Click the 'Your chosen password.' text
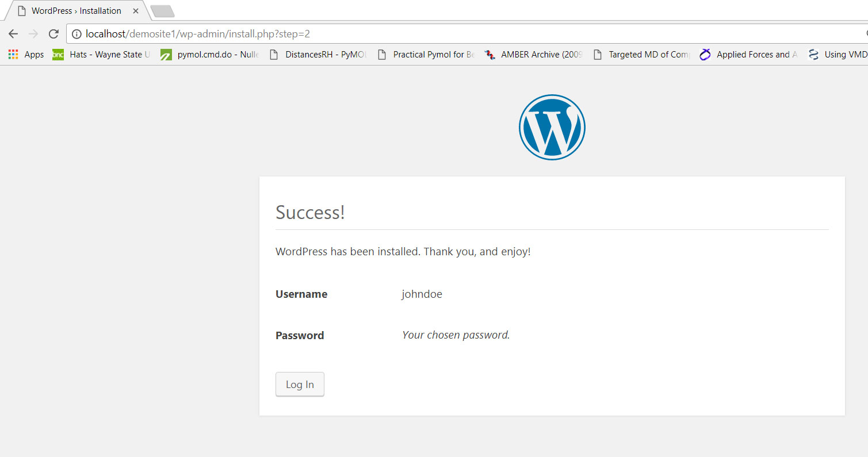868x457 pixels. click(x=456, y=335)
